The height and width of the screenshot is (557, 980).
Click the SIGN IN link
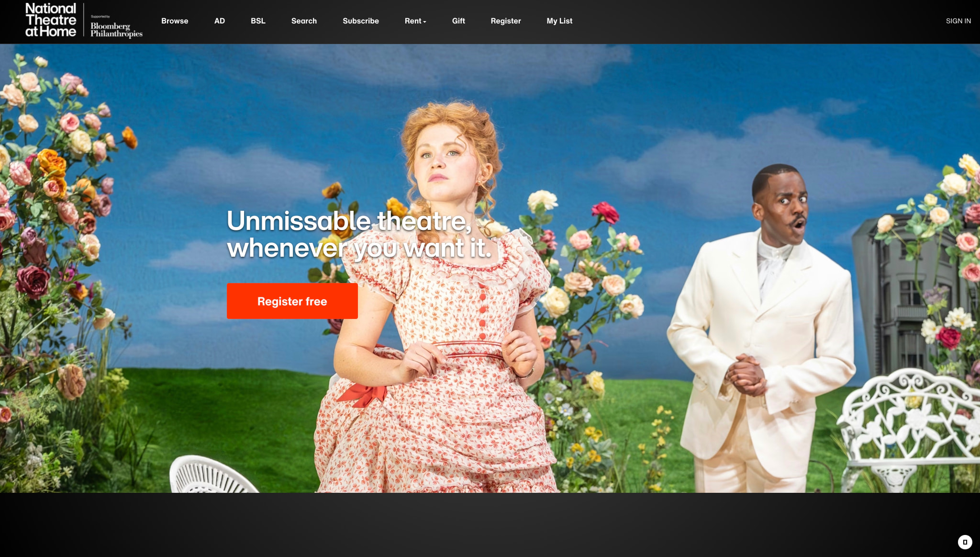[x=958, y=21]
